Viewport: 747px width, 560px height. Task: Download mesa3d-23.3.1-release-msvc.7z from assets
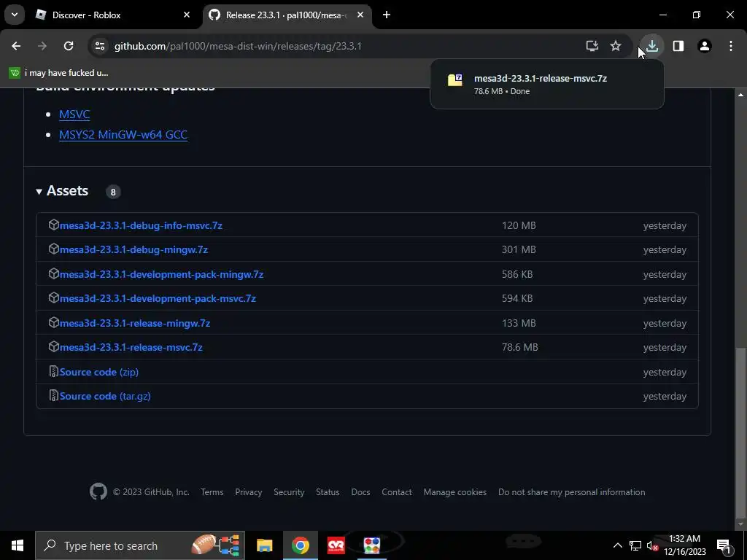(131, 347)
